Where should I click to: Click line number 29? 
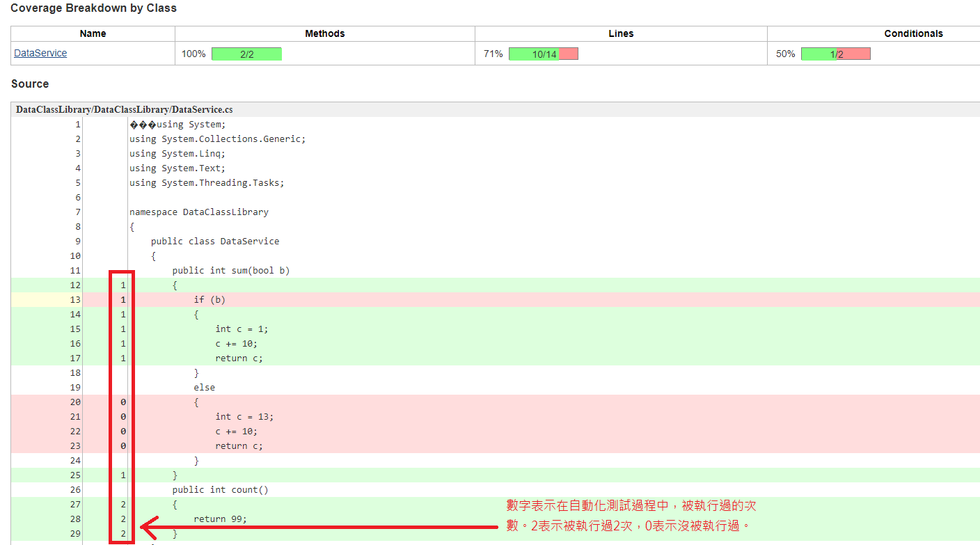tap(75, 534)
